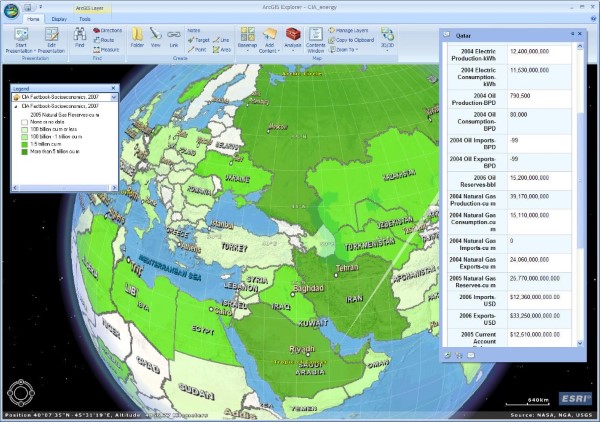Select 2004 Natural Gas Production value 39,170,000,000
The height and width of the screenshot is (422, 600).
tap(530, 197)
